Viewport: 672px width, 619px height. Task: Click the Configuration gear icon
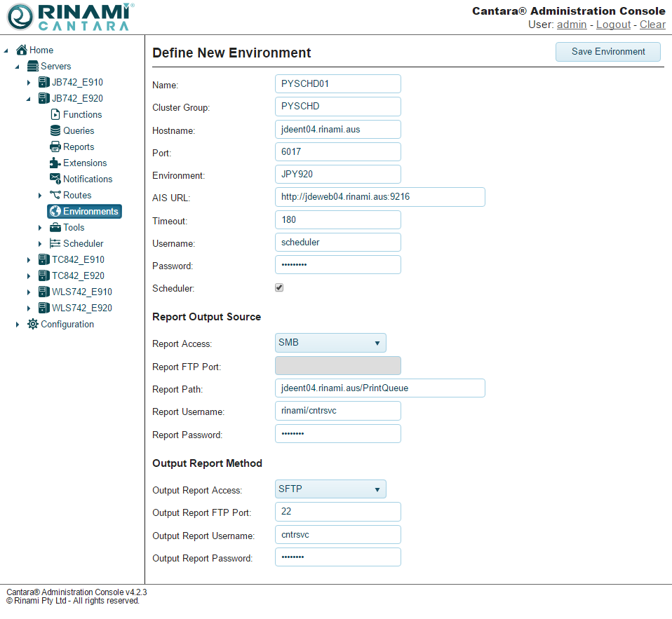33,325
